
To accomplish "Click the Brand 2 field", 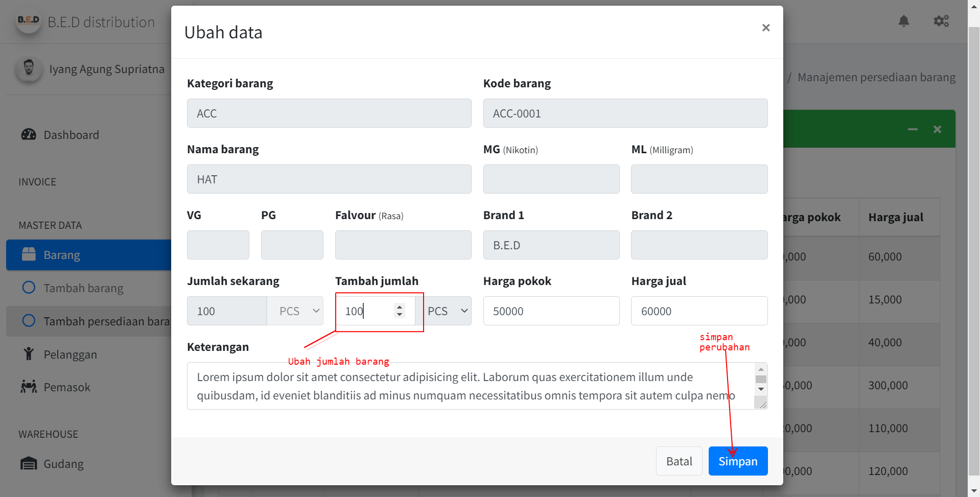I will click(699, 245).
